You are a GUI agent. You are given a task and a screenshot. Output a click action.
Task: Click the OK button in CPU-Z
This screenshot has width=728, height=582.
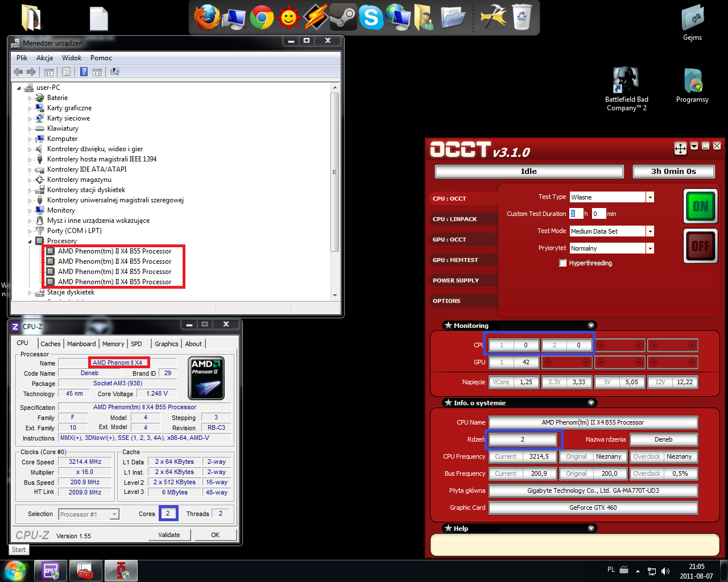(x=215, y=535)
